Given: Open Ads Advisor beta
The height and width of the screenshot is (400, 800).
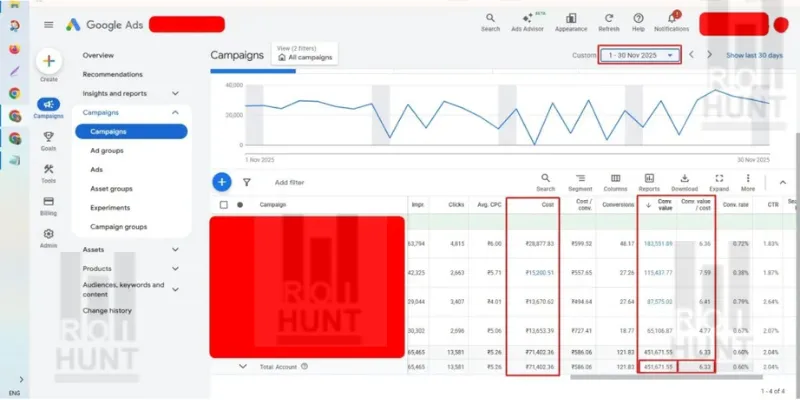Looking at the screenshot, I should coord(527,23).
